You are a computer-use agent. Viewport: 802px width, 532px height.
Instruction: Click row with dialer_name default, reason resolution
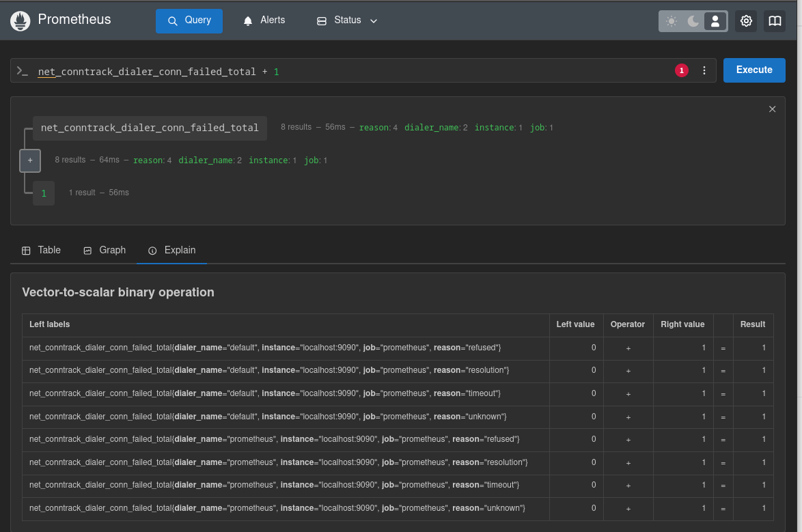pos(398,370)
